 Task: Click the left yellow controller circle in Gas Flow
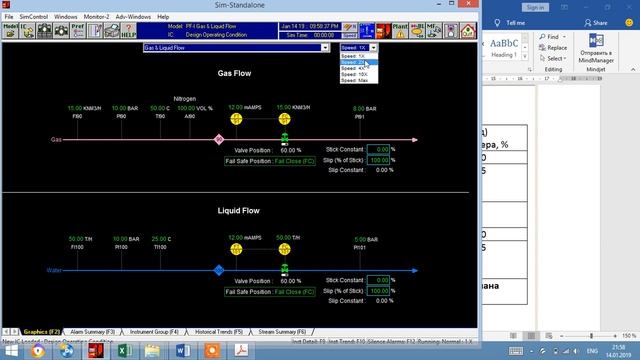tap(236, 119)
